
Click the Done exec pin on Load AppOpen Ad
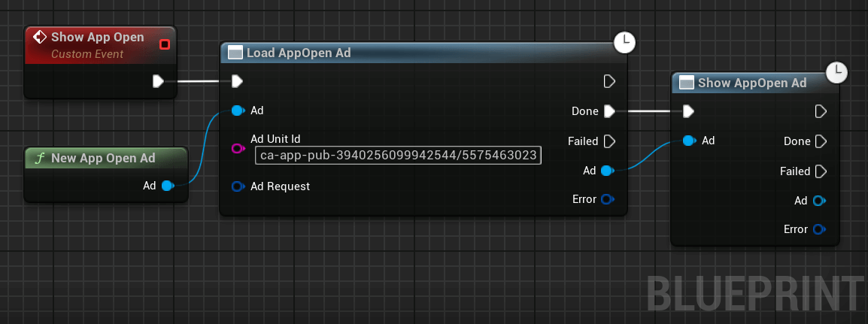tap(609, 112)
